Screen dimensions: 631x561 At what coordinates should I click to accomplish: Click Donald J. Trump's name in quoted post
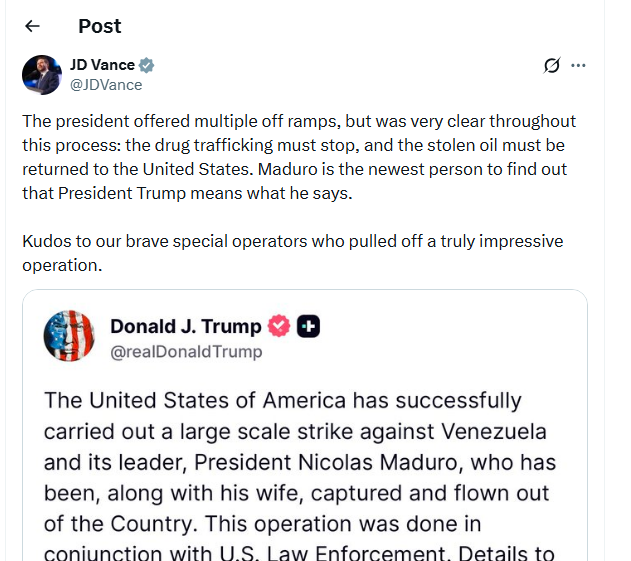(x=185, y=326)
